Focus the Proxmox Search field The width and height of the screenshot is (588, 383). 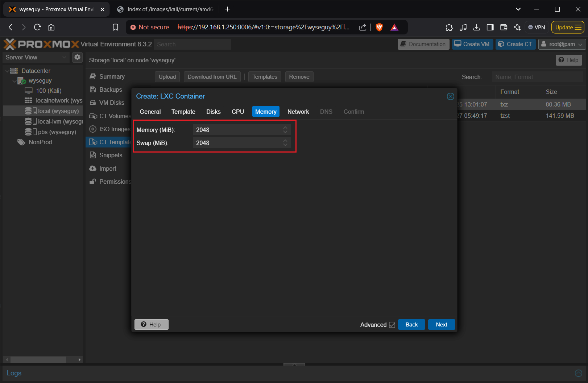coord(192,44)
